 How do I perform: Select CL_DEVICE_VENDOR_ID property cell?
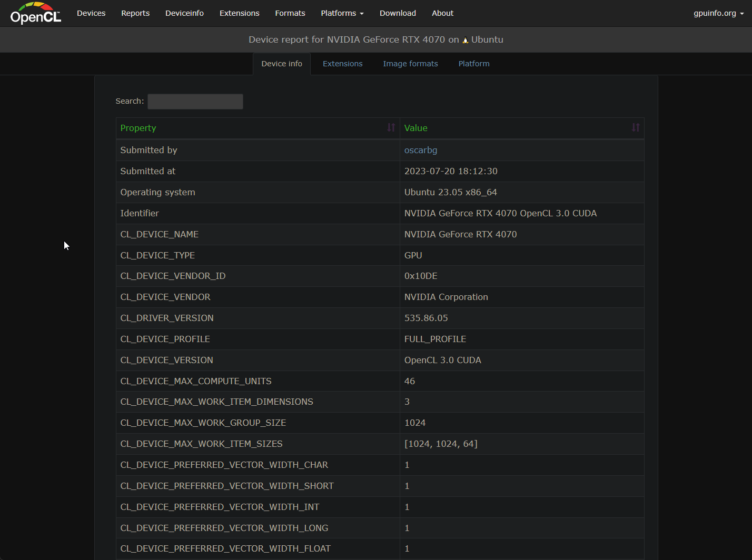coord(258,276)
